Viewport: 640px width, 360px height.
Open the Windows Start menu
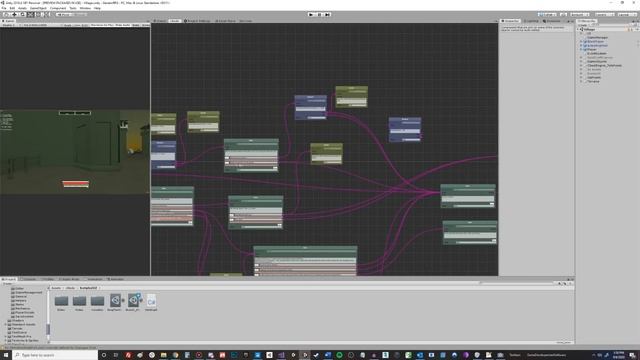6,355
